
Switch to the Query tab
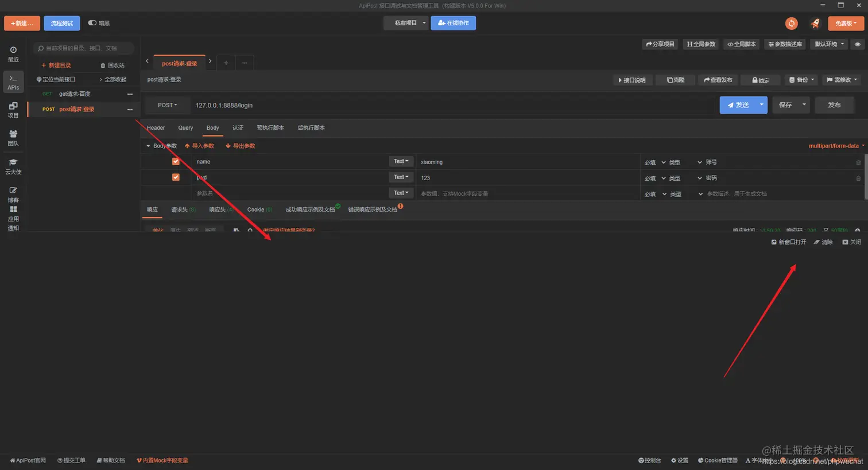[185, 128]
